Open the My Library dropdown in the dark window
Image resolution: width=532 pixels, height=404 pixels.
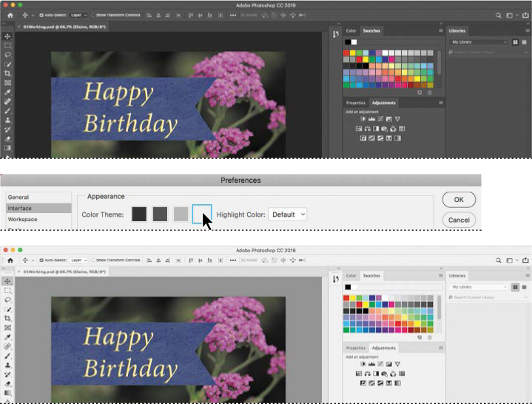479,42
